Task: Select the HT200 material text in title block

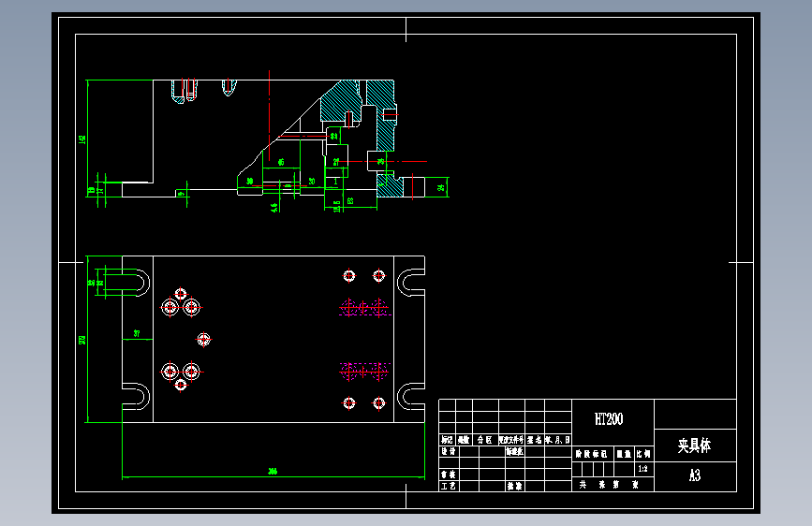Action: 609,418
